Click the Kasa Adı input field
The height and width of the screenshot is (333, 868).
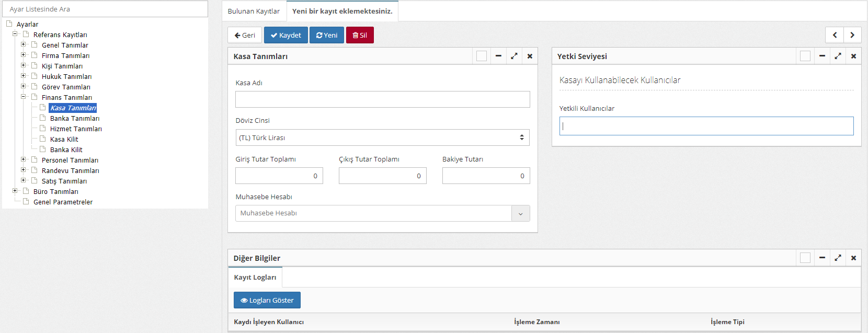point(382,99)
